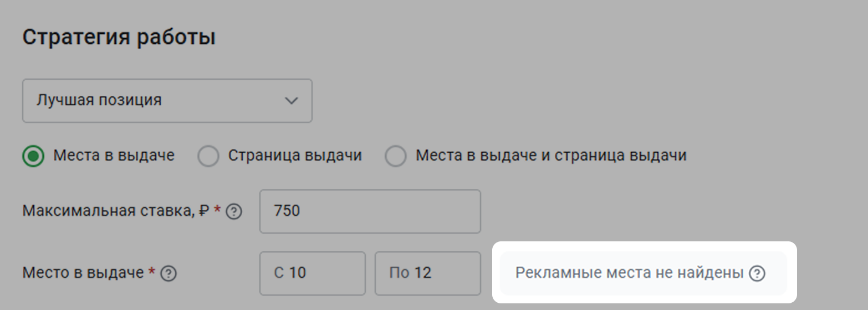Screen dimensions: 868x310
Task: Click red asterisk next to Максимальная ставка
Action: point(217,210)
